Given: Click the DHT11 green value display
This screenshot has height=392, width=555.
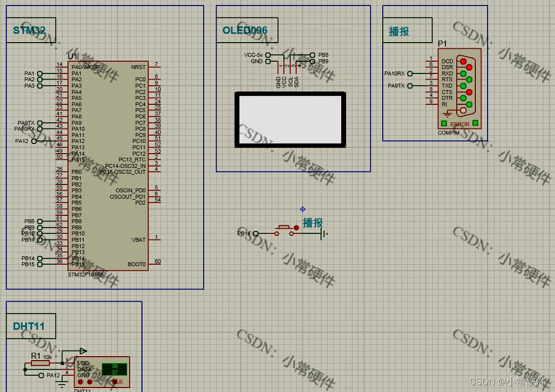Looking at the screenshot, I should 114,369.
